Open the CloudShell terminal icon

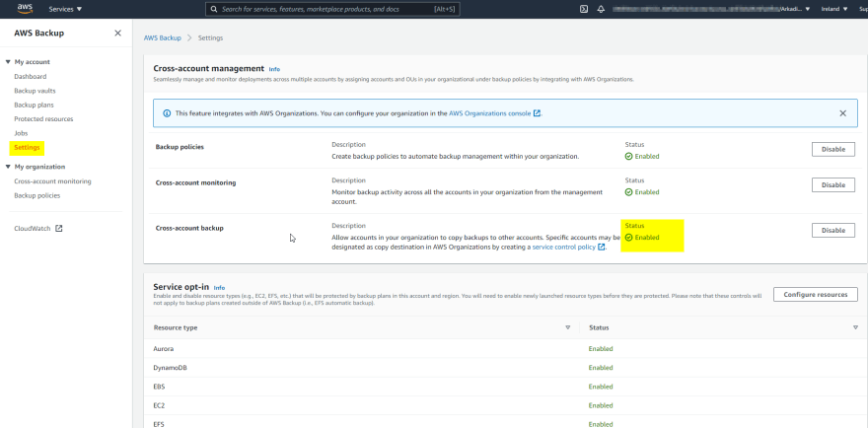(x=584, y=9)
